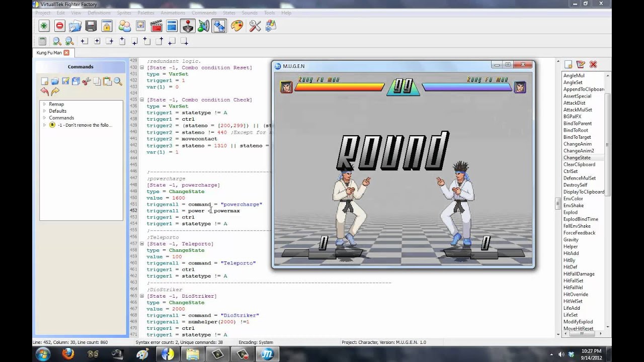Open the file explorer folder in taskbar

[192, 354]
